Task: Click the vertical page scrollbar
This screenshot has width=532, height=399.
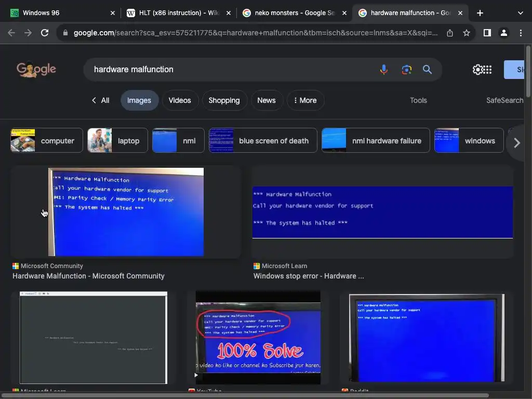Action: pyautogui.click(x=528, y=71)
